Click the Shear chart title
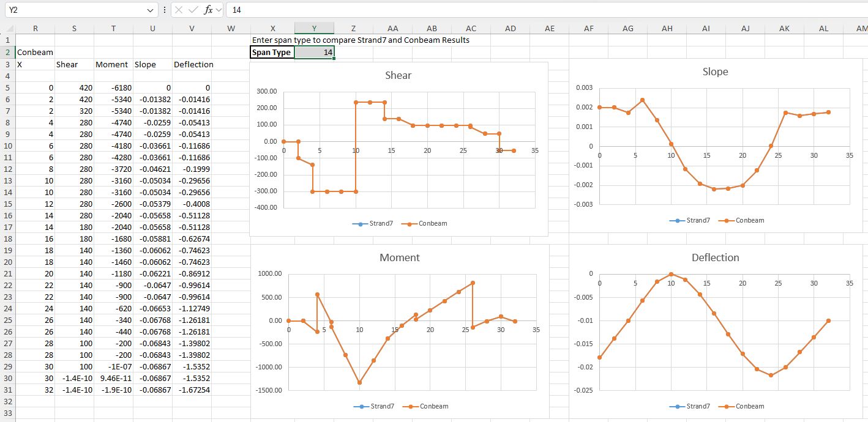Image resolution: width=868 pixels, height=422 pixels. 398,76
